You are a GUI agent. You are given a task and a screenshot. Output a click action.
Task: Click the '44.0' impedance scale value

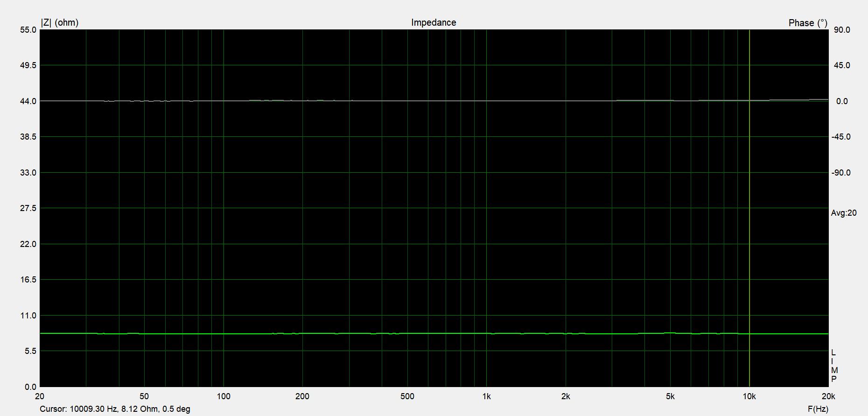[x=28, y=101]
